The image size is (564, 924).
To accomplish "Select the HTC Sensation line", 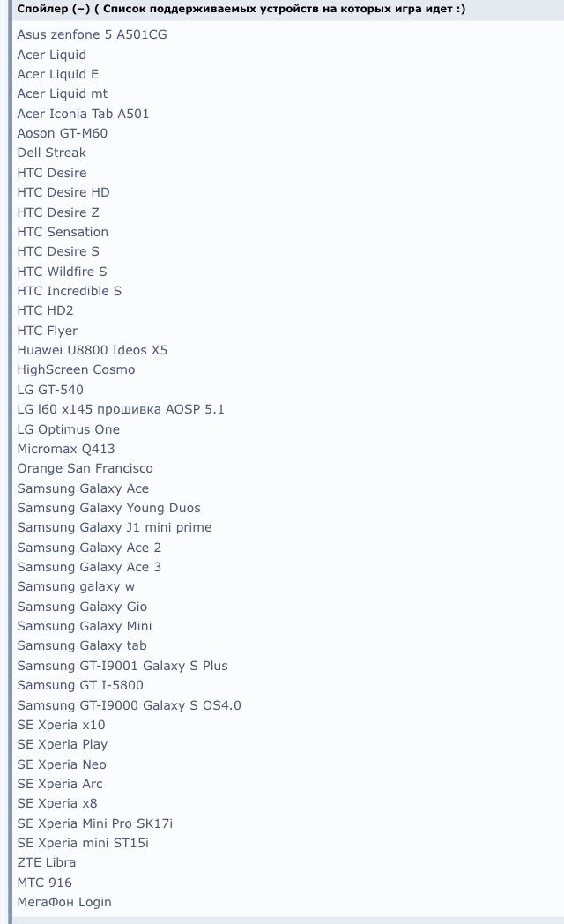I will (x=63, y=232).
